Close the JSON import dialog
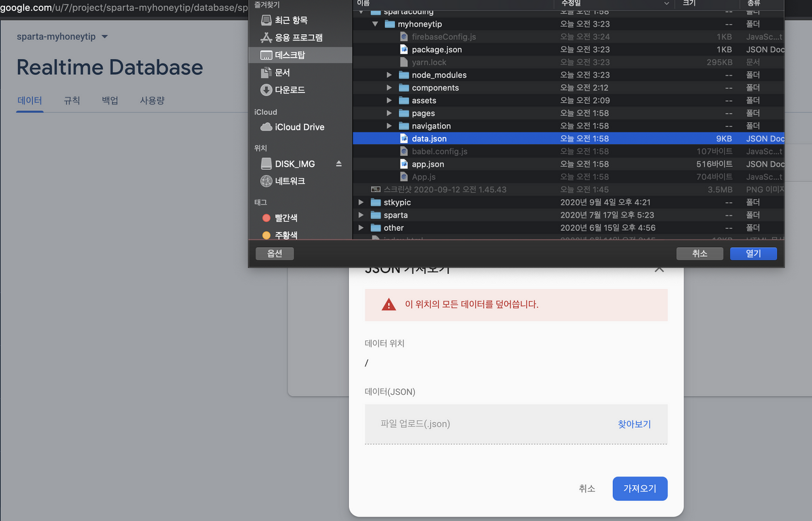 pos(659,269)
